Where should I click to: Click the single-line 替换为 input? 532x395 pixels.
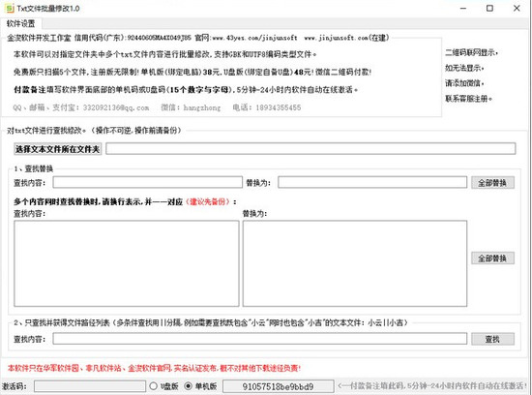(372, 182)
